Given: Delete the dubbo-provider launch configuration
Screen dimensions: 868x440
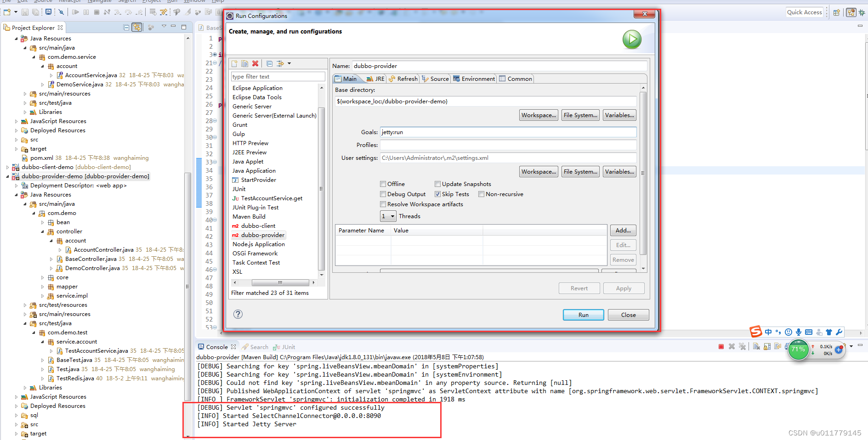Looking at the screenshot, I should pos(255,63).
